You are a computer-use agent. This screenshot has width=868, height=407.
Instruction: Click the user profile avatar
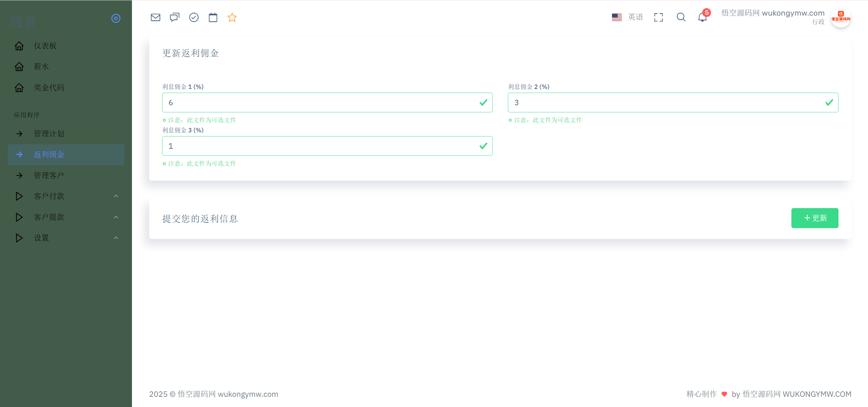[x=841, y=18]
